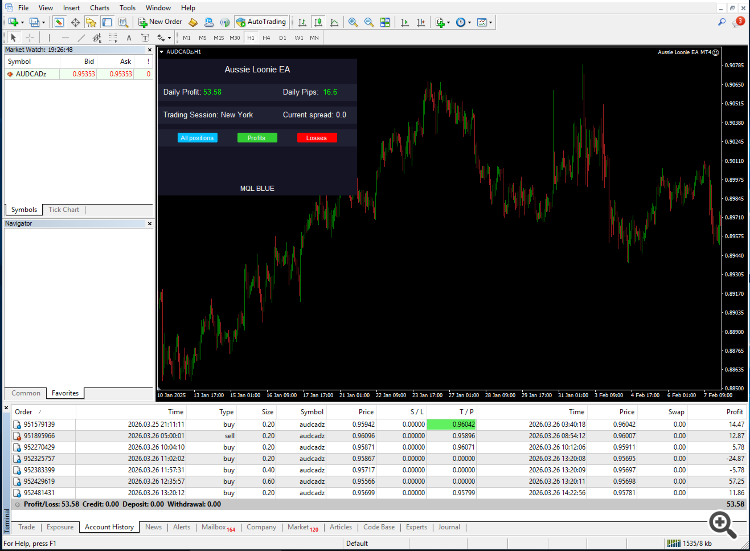The width and height of the screenshot is (750, 551).
Task: Switch to candlestick chart display
Action: (x=319, y=22)
